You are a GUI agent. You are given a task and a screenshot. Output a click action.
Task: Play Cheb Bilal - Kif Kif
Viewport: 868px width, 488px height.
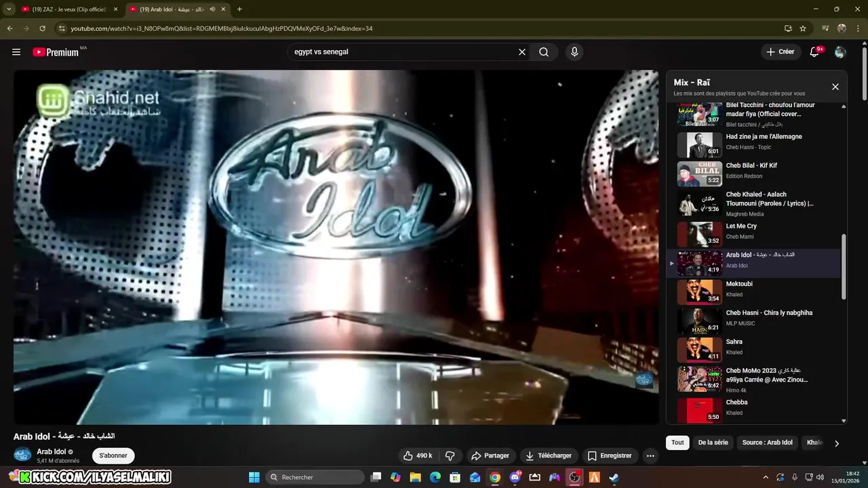point(754,174)
